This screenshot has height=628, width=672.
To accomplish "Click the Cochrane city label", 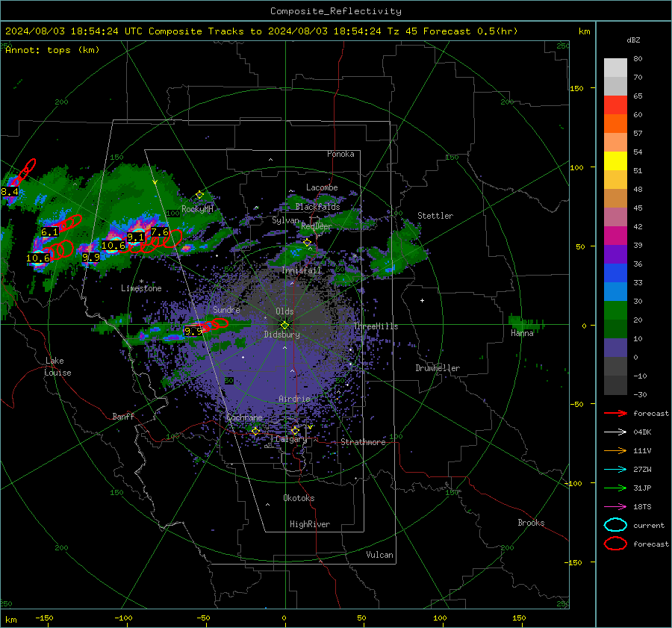I will tap(244, 417).
